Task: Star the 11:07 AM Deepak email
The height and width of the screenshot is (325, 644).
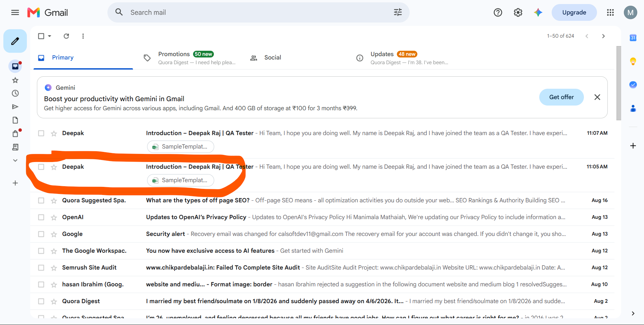Action: (54, 133)
